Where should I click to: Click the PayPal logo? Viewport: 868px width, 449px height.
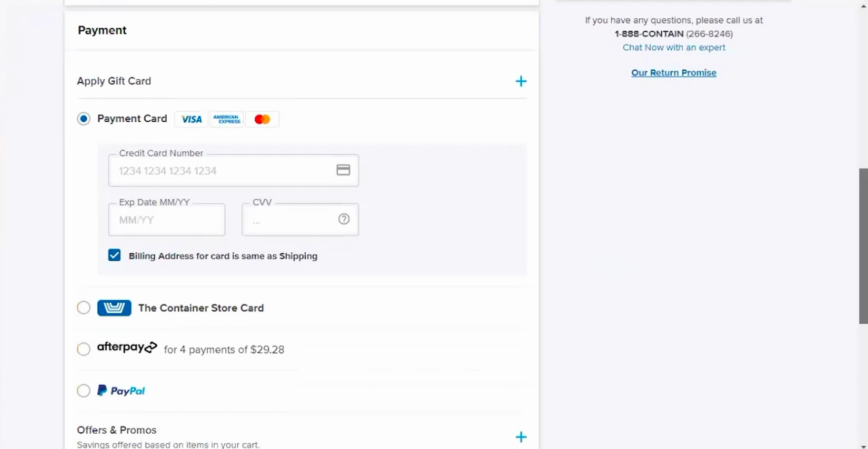coord(121,391)
